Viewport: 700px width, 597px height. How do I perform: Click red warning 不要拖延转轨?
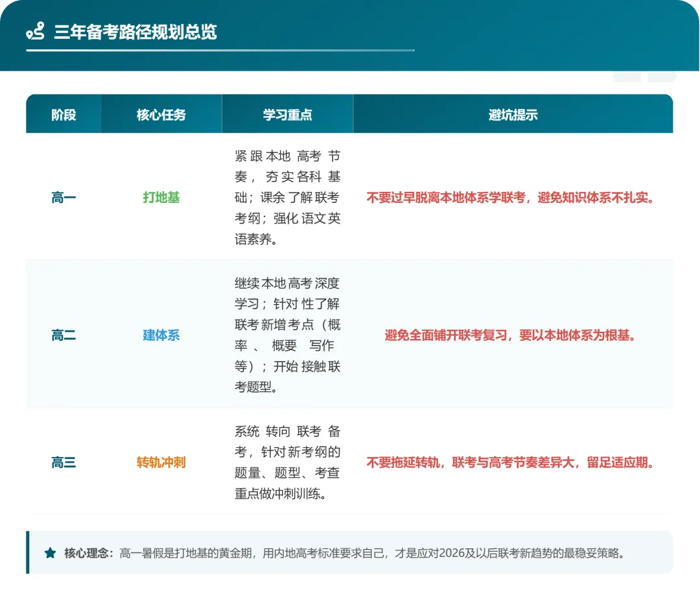point(403,462)
